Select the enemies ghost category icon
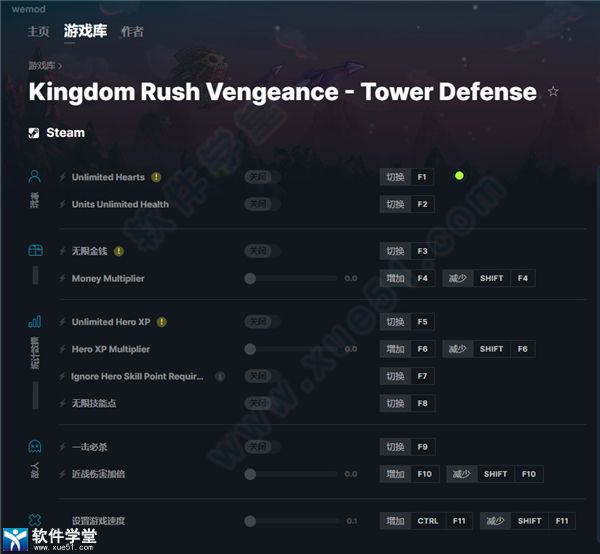The height and width of the screenshot is (554, 600). 35,446
